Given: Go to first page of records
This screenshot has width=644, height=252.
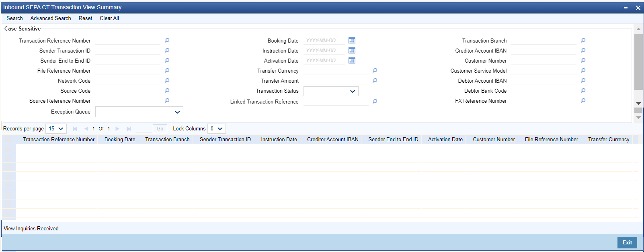Looking at the screenshot, I should pyautogui.click(x=75, y=129).
